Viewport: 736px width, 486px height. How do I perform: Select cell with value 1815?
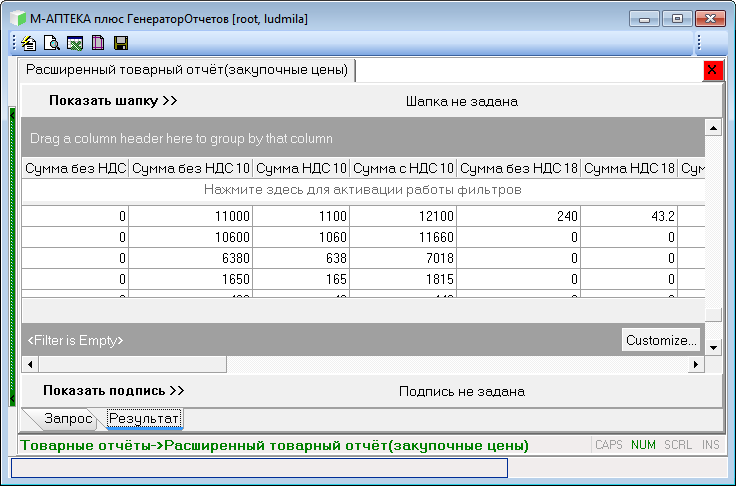(403, 279)
